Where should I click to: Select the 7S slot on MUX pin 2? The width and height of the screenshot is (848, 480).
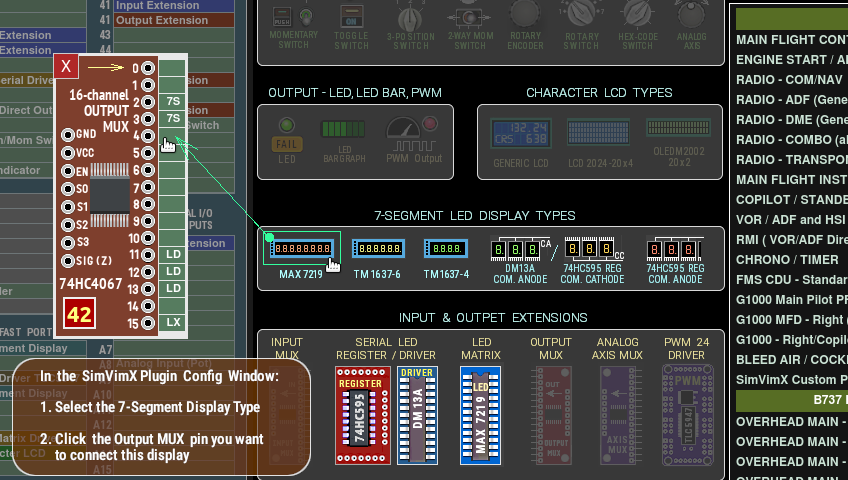173,102
